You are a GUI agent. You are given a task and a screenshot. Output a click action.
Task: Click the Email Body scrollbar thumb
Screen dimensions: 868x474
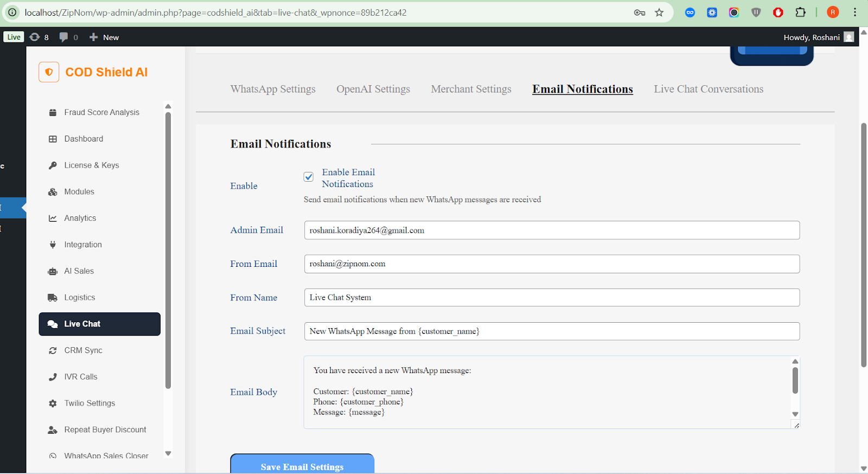tap(795, 380)
